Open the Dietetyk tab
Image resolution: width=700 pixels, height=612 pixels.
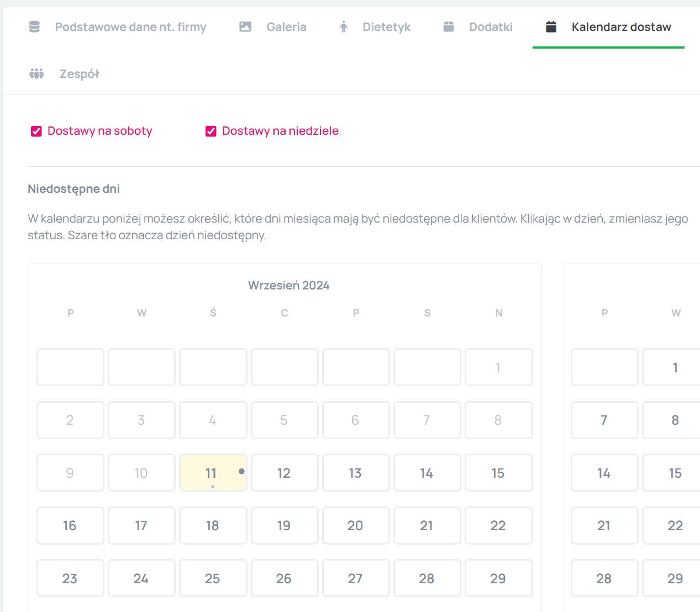pos(386,27)
